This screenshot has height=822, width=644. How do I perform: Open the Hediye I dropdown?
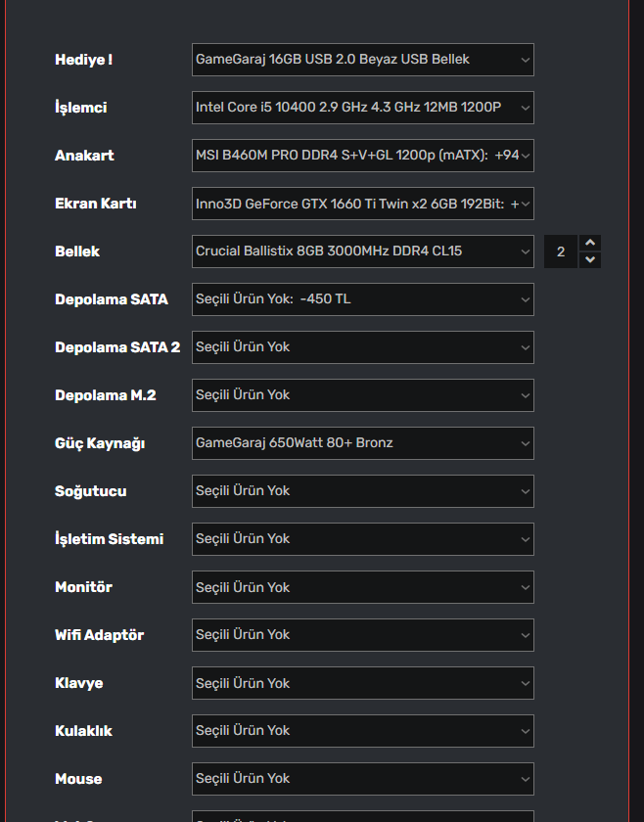(362, 60)
